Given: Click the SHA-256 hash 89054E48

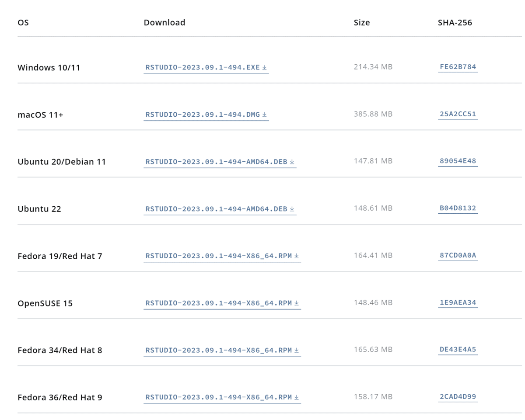Looking at the screenshot, I should pyautogui.click(x=458, y=161).
